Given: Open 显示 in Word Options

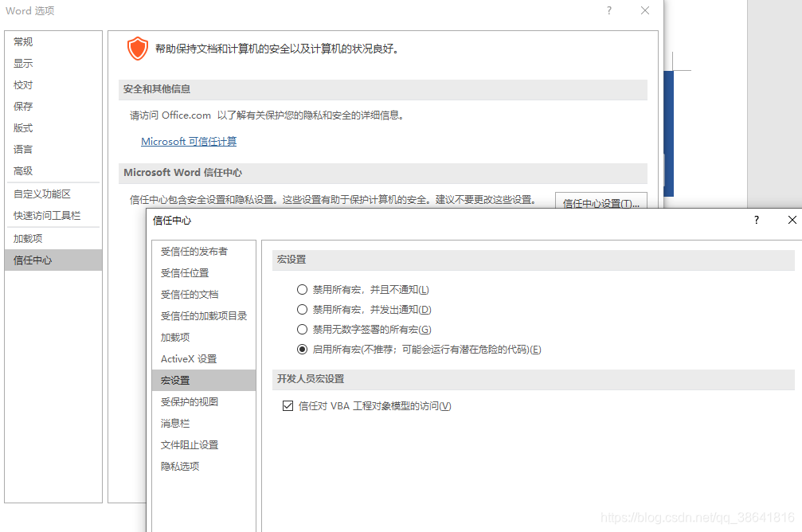Looking at the screenshot, I should (53, 64).
